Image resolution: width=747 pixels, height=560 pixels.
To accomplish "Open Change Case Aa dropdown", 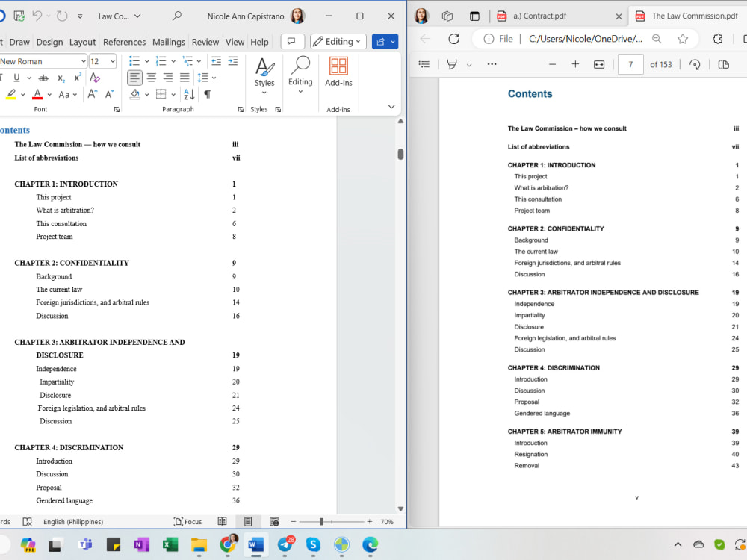I will tap(67, 94).
